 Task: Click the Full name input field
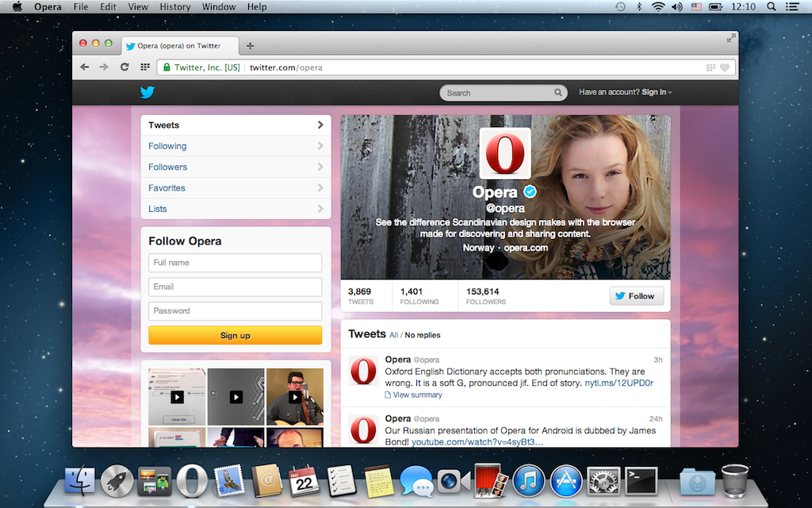pos(235,263)
